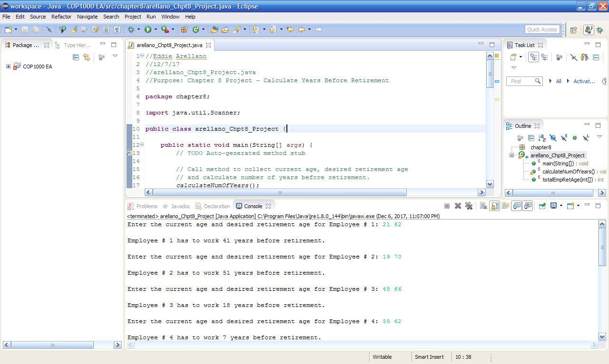Viewport: 609px width, 364px height.
Task: Click the New Java Package icon
Action: coord(185,29)
